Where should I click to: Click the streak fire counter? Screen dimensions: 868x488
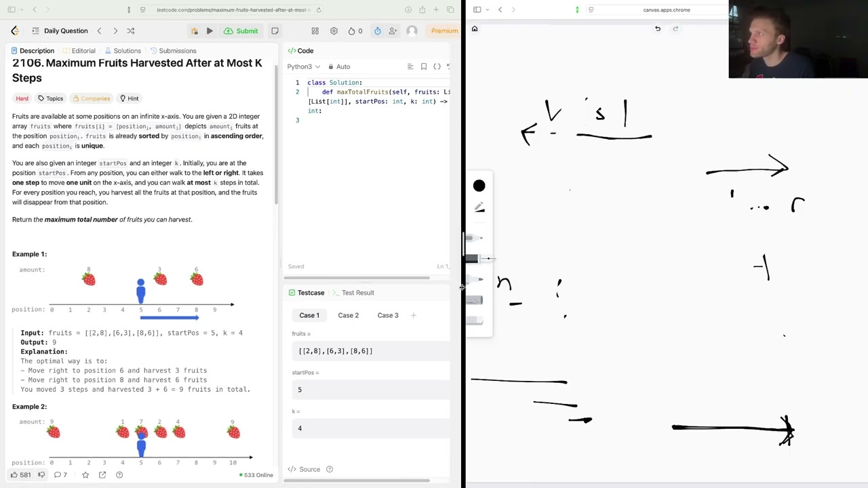point(355,30)
